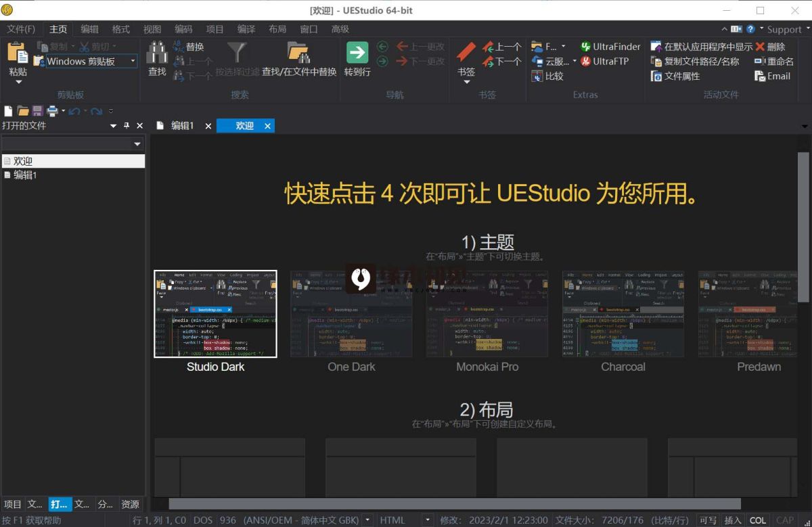Click the vertical scrollbar of welcome page
This screenshot has height=527, width=812.
click(803, 227)
